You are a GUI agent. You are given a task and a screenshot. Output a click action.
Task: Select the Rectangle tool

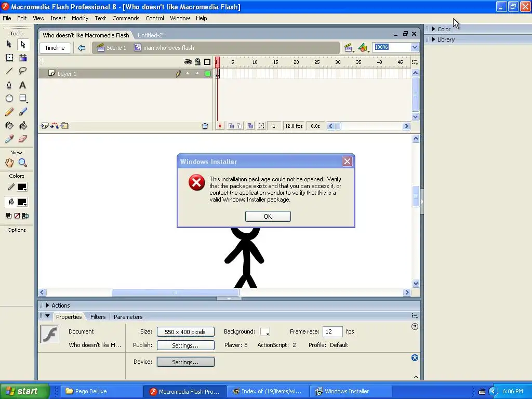click(23, 98)
